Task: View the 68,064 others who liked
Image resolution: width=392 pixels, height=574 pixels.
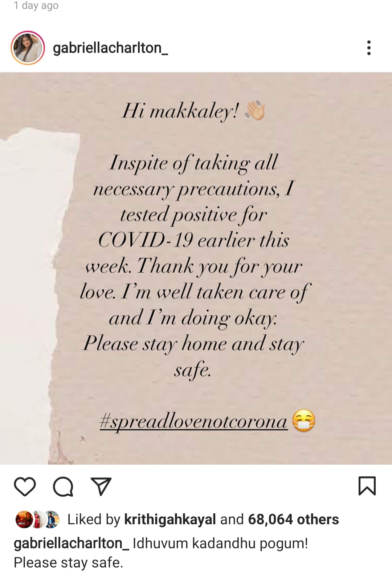Action: click(x=293, y=519)
